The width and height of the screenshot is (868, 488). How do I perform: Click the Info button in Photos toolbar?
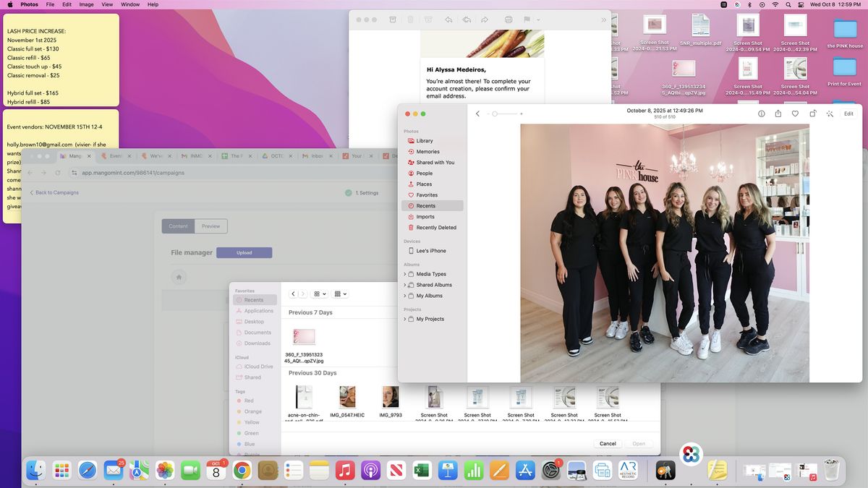click(x=761, y=114)
